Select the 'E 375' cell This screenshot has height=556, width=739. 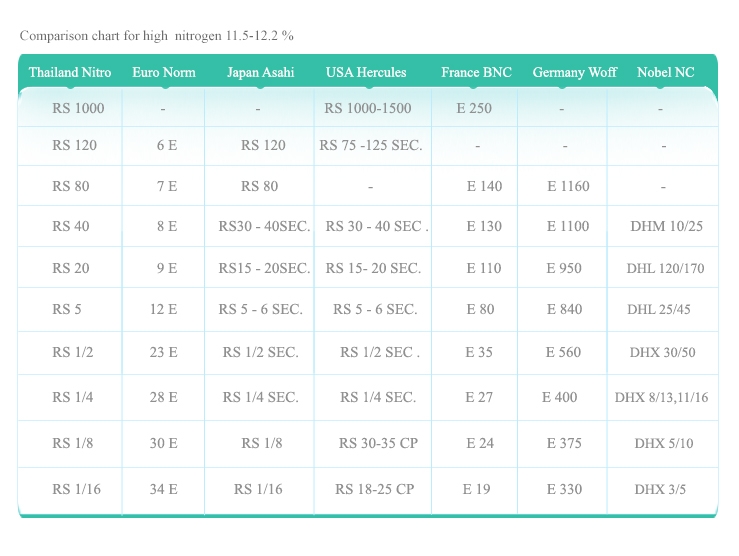(564, 443)
